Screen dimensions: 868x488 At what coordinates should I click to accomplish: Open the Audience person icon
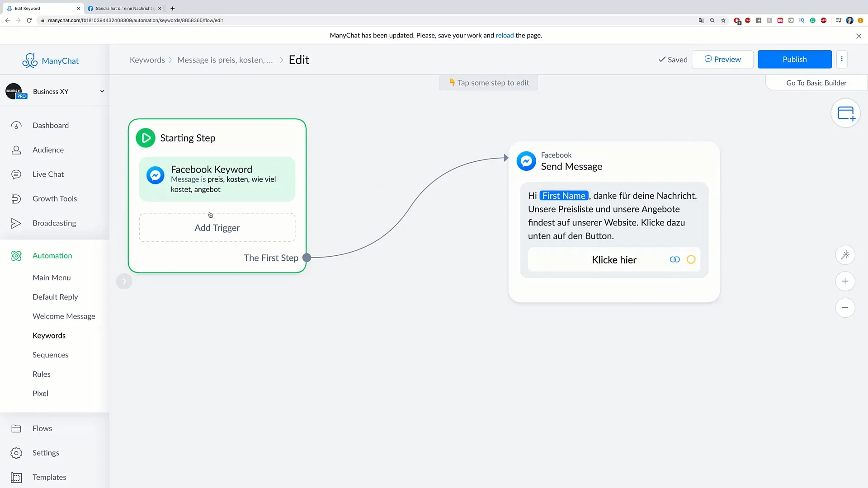[x=16, y=150]
